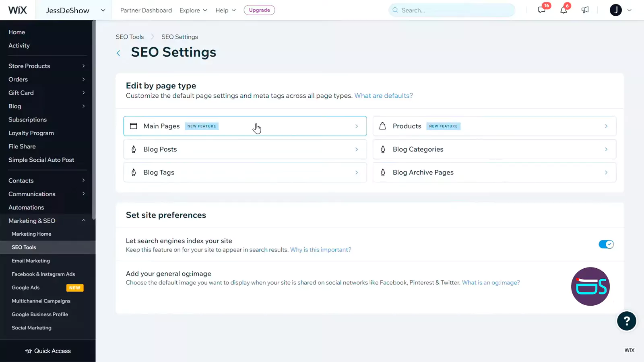Click the Blog Archive Pages pen icon

pos(383,173)
